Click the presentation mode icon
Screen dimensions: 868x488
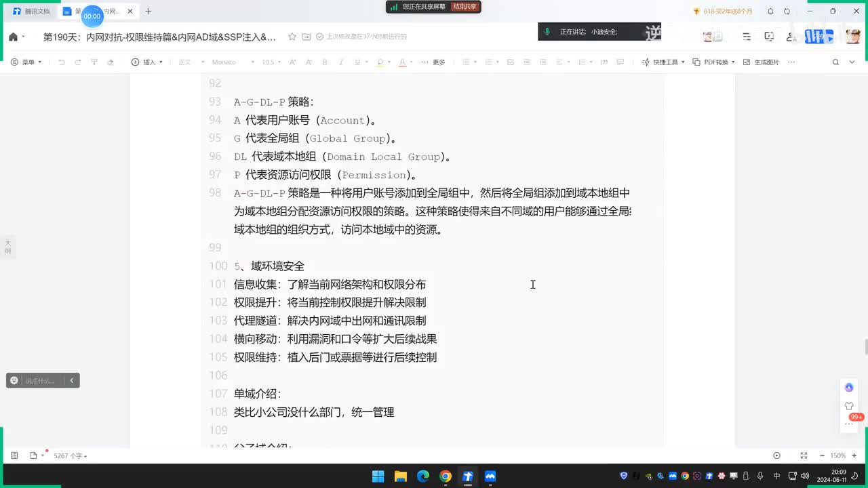point(769,37)
